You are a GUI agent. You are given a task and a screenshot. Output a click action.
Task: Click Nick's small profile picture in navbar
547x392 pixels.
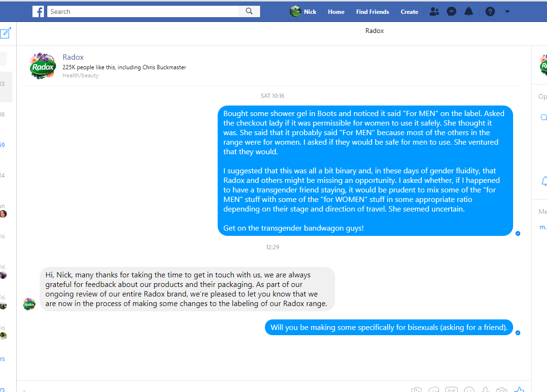click(x=295, y=11)
